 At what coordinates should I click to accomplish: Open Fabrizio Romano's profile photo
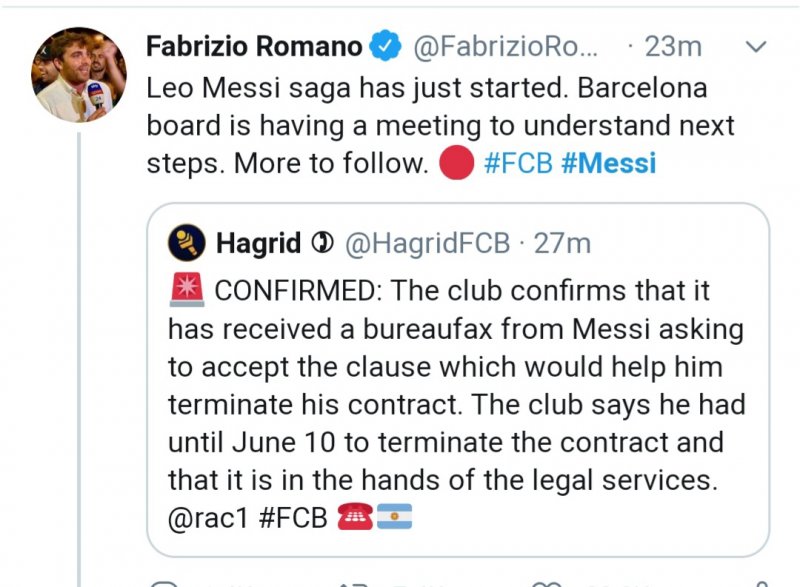pyautogui.click(x=79, y=75)
